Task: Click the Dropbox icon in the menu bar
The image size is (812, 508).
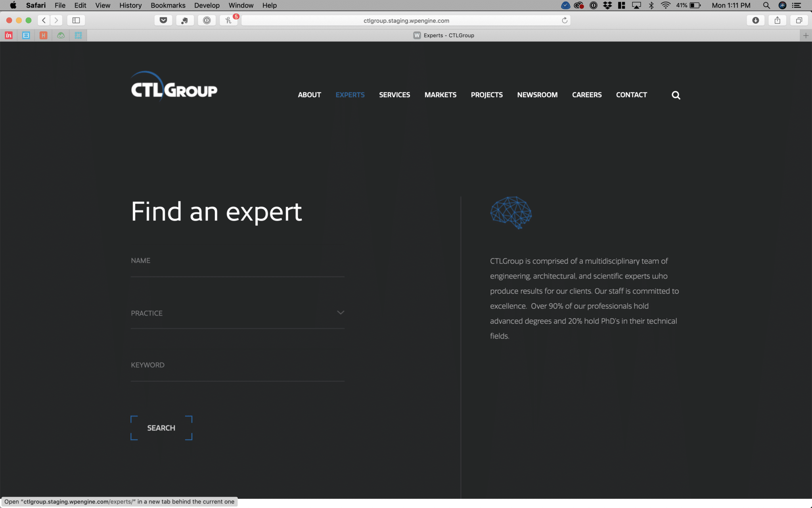Action: (x=607, y=5)
